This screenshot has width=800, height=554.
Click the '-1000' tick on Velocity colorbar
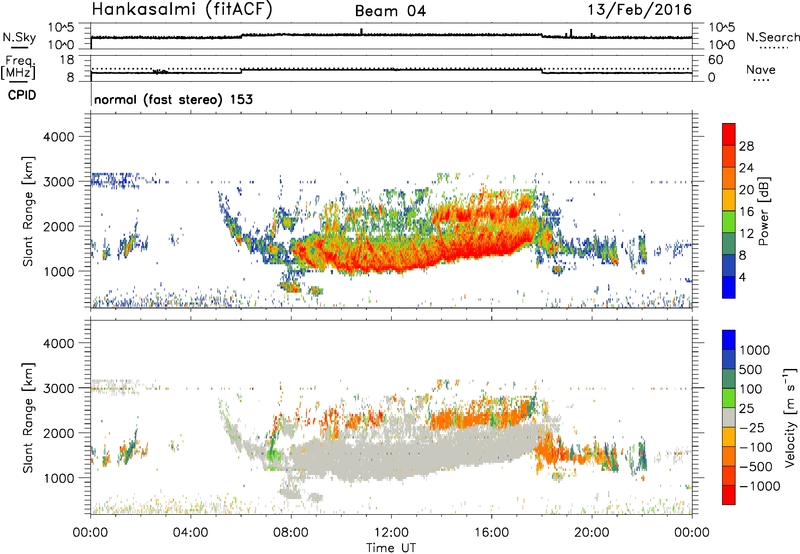pos(760,486)
